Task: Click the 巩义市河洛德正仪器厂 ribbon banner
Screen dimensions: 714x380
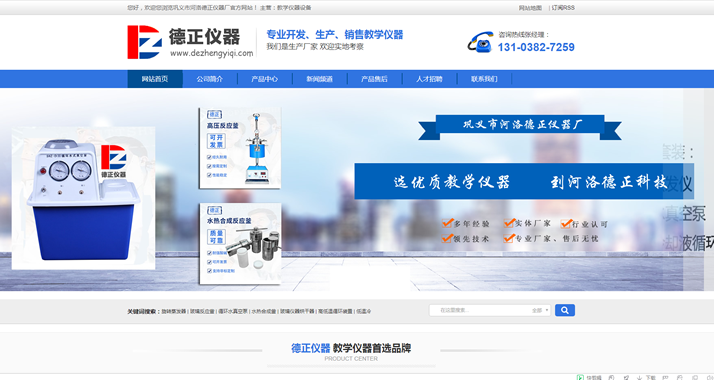Action: [x=520, y=127]
